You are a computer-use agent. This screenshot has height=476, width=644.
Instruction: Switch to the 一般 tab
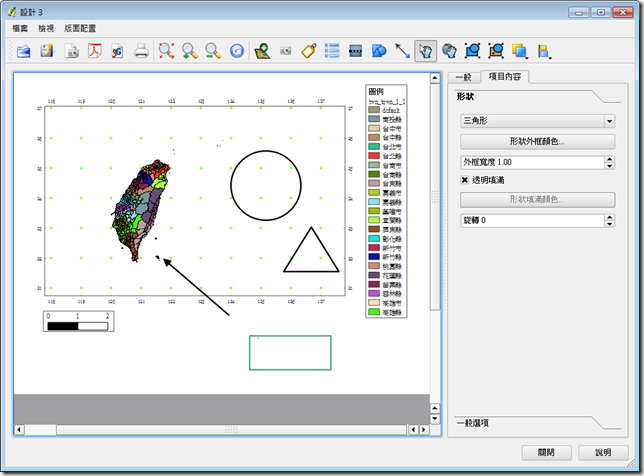[464, 77]
